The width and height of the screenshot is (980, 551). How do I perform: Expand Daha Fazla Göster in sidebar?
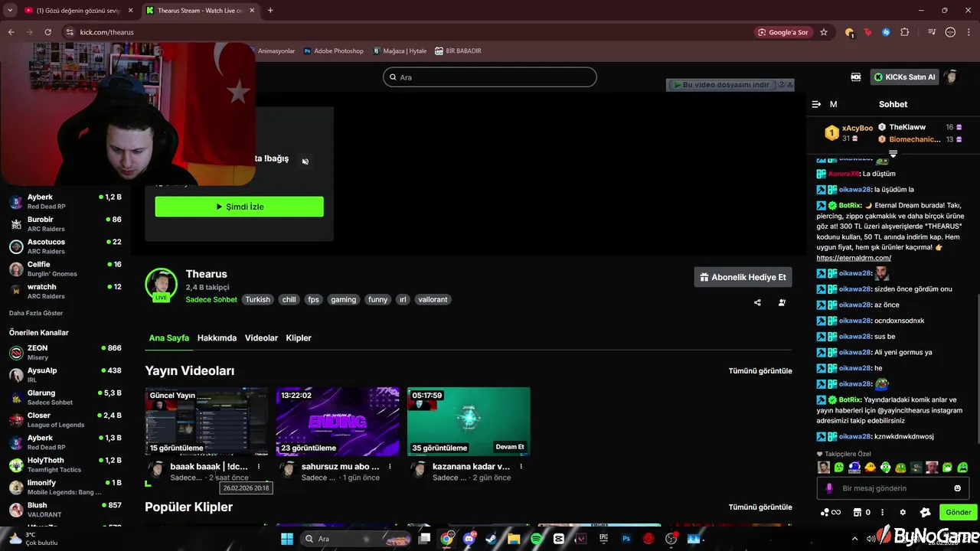pos(36,313)
